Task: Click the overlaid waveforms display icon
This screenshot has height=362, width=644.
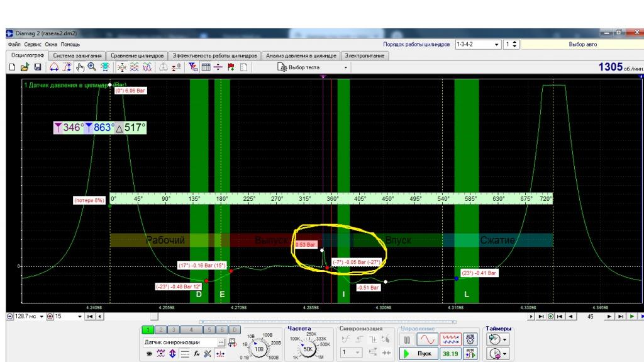Action: [x=147, y=67]
